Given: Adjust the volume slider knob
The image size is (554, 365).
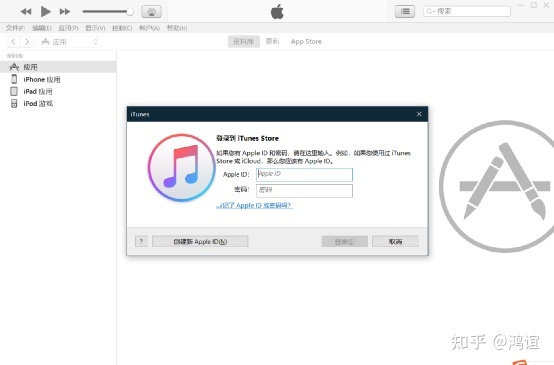Looking at the screenshot, I should [x=130, y=12].
